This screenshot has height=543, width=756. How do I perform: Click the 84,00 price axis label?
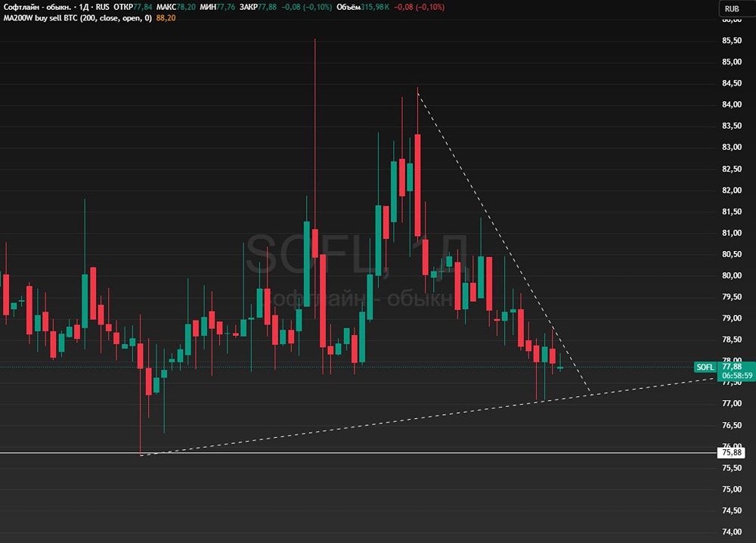(732, 104)
